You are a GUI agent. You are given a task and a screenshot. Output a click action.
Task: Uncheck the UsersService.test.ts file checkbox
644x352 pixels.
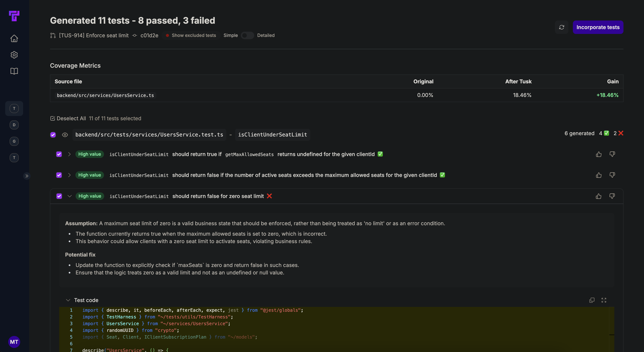coord(53,135)
